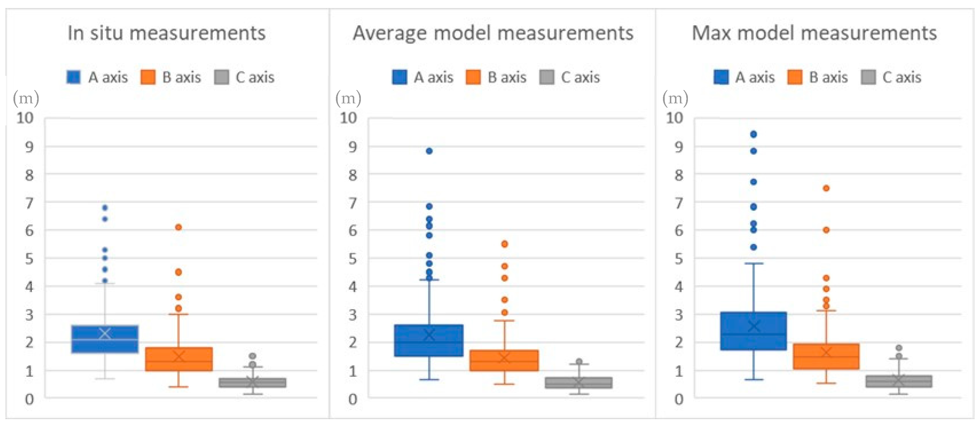
Task: Click the topmost blue outlier in Average model chart
Action: [x=429, y=151]
